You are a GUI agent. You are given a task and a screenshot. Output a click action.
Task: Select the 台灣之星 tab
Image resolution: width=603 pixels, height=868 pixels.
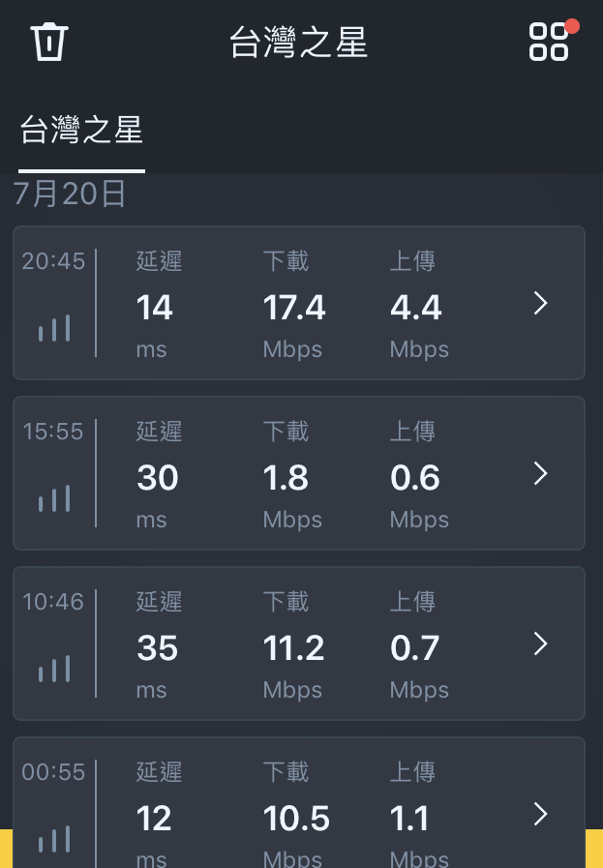coord(81,130)
